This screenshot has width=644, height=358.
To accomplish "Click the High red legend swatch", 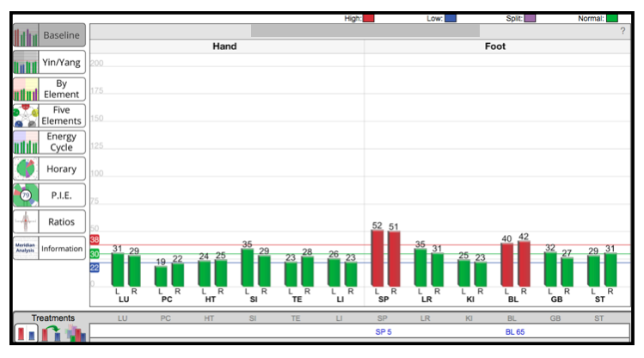I will click(368, 18).
